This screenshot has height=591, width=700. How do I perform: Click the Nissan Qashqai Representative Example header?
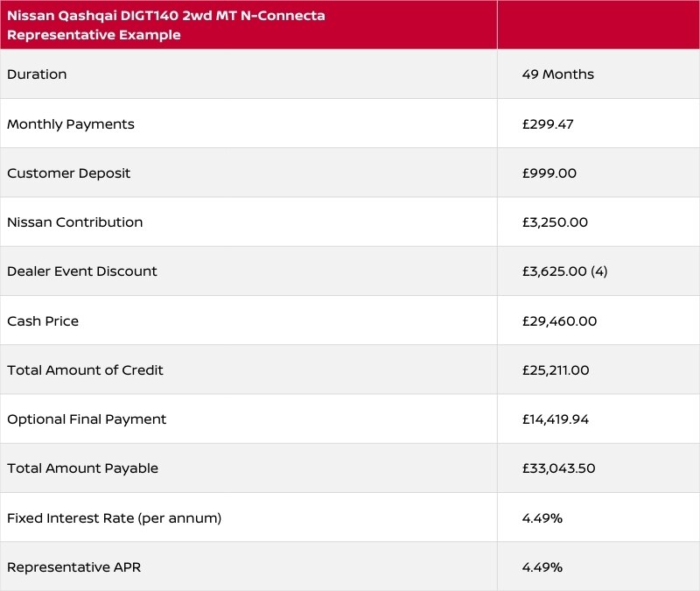coord(166,25)
